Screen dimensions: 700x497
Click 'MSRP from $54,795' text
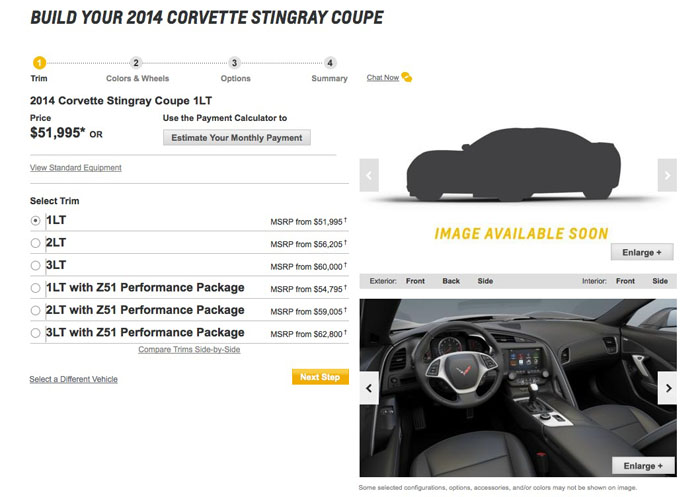coord(308,289)
